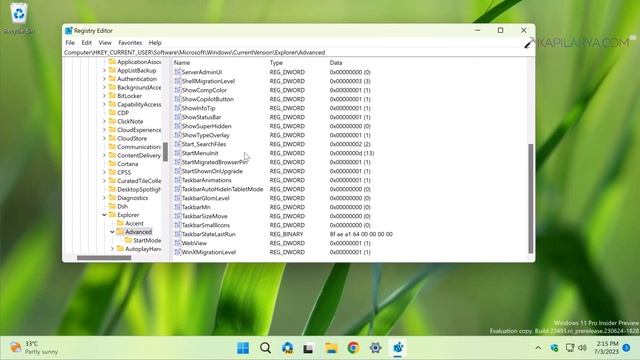The image size is (640, 360).
Task: Collapse the Advanced tree node
Action: pos(112,232)
